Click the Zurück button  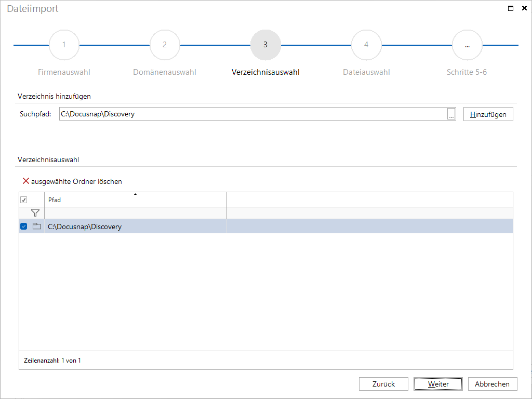(x=383, y=384)
